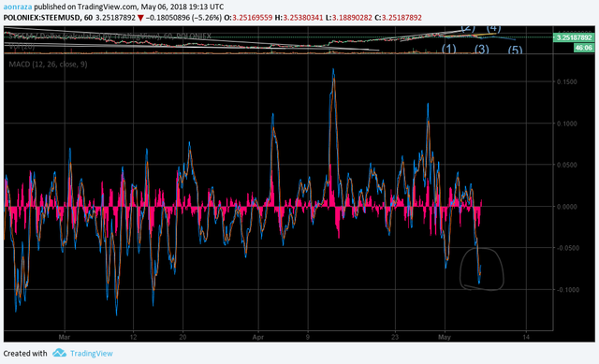Click the 0.1500 scale value
The width and height of the screenshot is (599, 364).
tap(567, 81)
